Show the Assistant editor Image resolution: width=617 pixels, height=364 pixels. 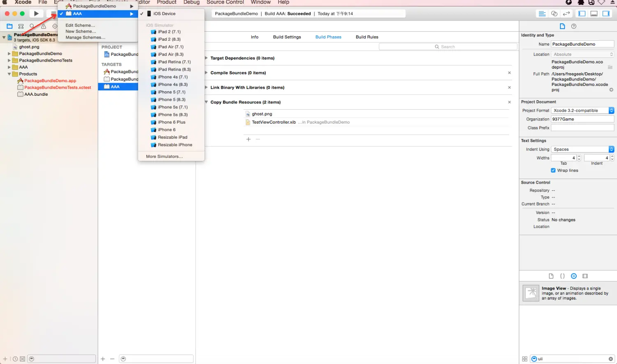[x=554, y=14]
